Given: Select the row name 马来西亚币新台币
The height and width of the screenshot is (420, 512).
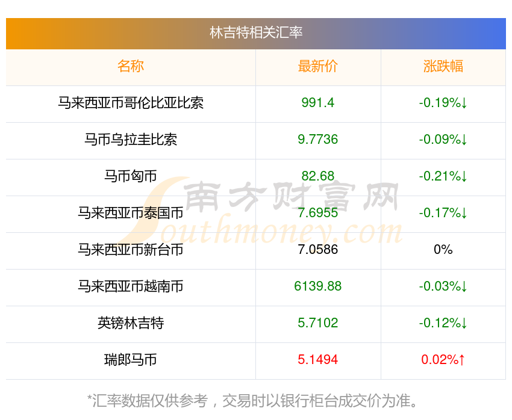Looking at the screenshot, I should [x=131, y=250].
